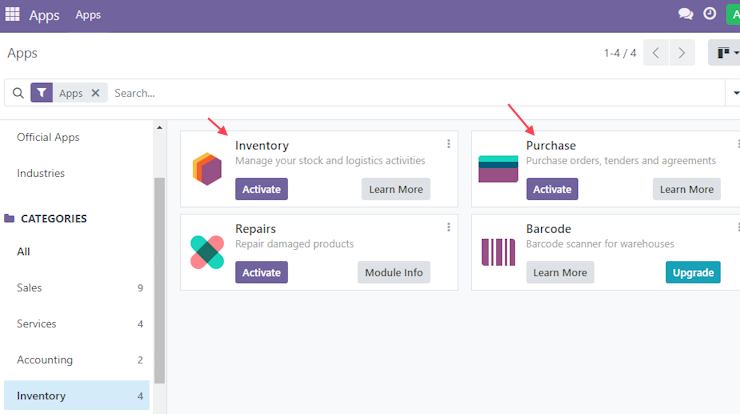The width and height of the screenshot is (740, 414).
Task: Open the Repairs card's three-dot menu
Action: [x=448, y=228]
